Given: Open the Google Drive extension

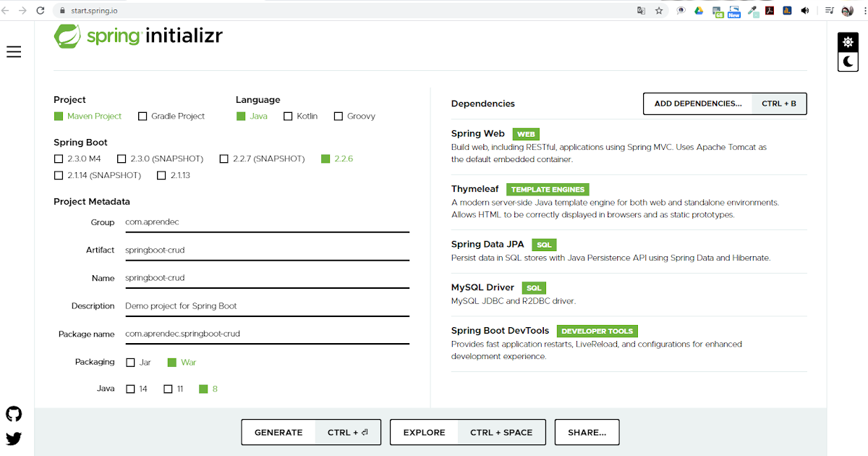Looking at the screenshot, I should (x=698, y=11).
